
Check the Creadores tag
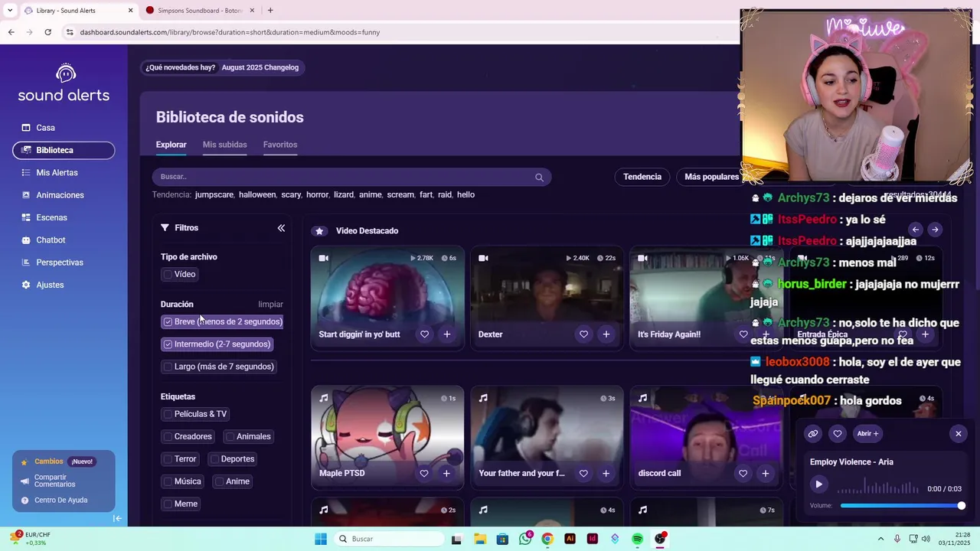pyautogui.click(x=168, y=437)
